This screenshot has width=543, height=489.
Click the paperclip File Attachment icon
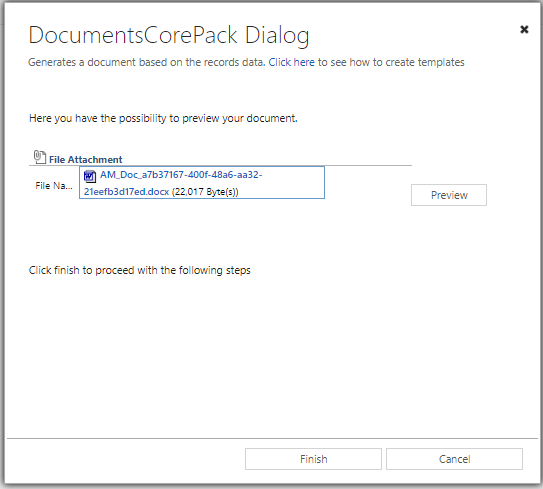(40, 157)
